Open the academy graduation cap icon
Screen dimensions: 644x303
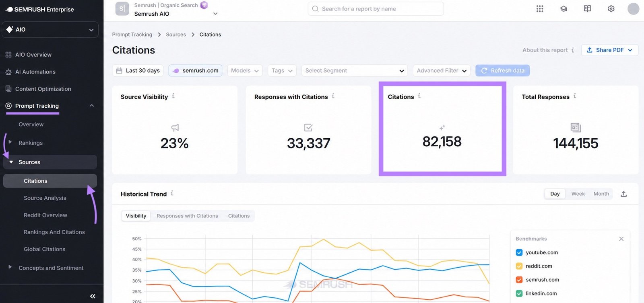click(x=563, y=8)
